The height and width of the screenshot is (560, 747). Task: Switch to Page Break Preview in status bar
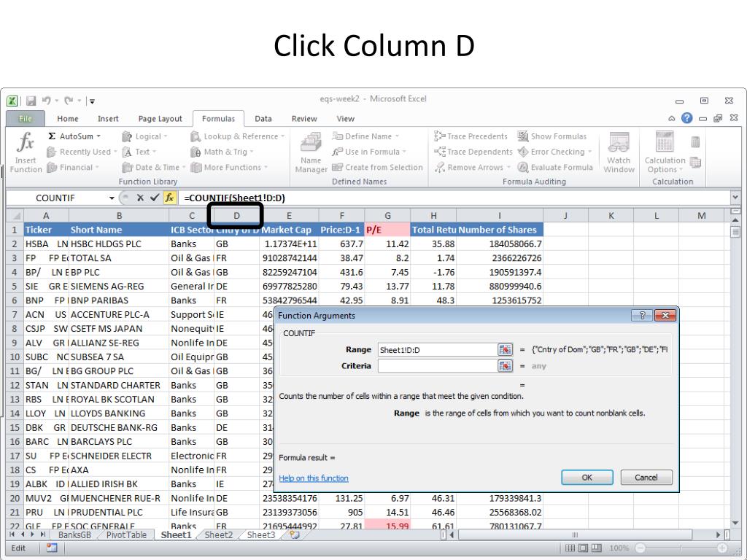click(x=597, y=548)
